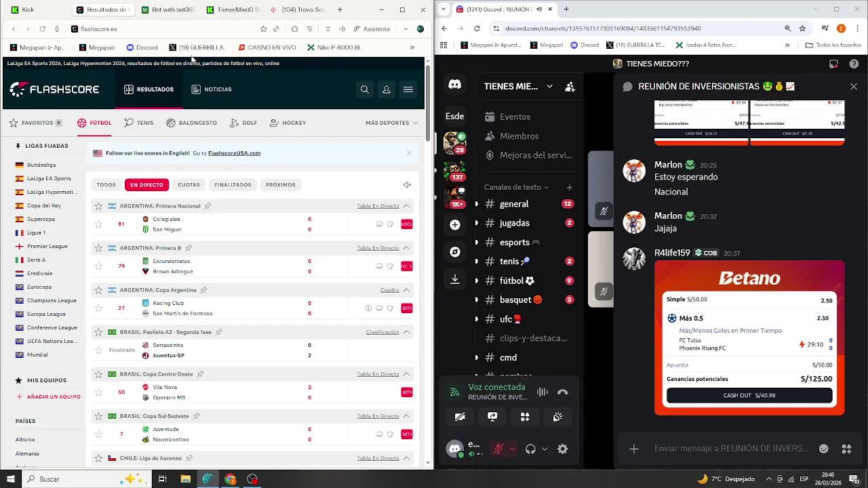
Task: Open Flashscore user account icon
Action: coord(387,89)
